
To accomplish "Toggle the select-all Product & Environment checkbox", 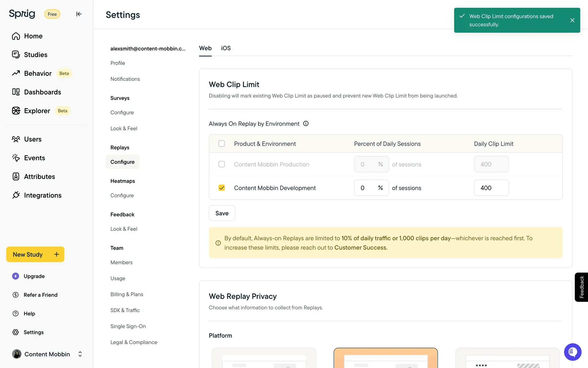I will pos(221,144).
